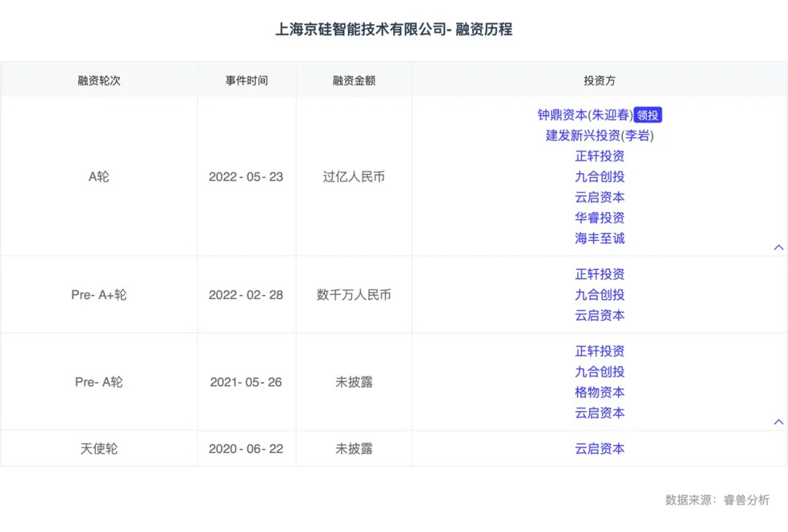Open 云启资本 link in Pre-A+轮 row
Screen dimensions: 788x532
pyautogui.click(x=600, y=316)
